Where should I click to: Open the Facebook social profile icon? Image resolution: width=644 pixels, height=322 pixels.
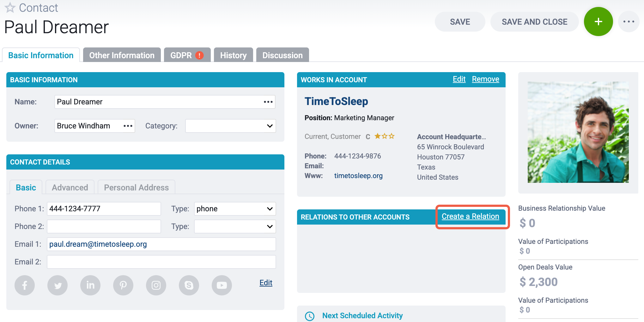pos(25,285)
